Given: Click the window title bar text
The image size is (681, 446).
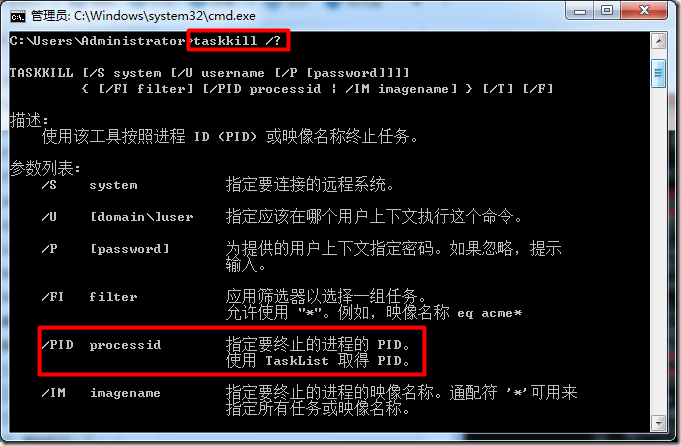Looking at the screenshot, I should coord(143,16).
